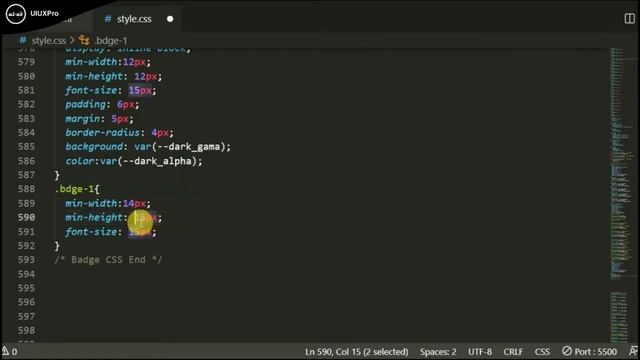Click line number 588 in the gutter
The height and width of the screenshot is (360, 640).
pos(27,189)
